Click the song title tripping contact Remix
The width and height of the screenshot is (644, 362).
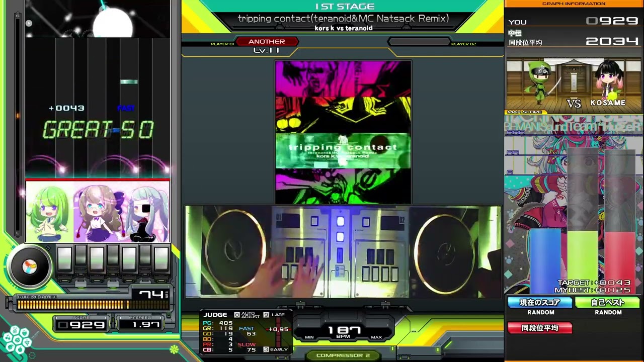coord(343,19)
